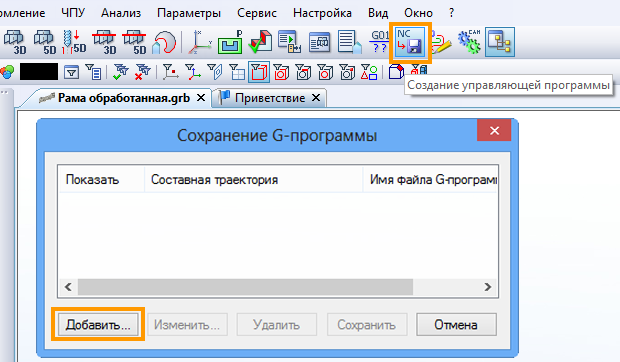Click the grid table selection filter icon
This screenshot has height=362, width=620.
pos(237,72)
